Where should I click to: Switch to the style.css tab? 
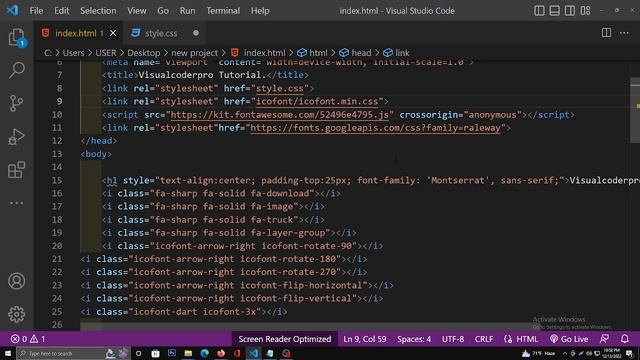tap(161, 33)
